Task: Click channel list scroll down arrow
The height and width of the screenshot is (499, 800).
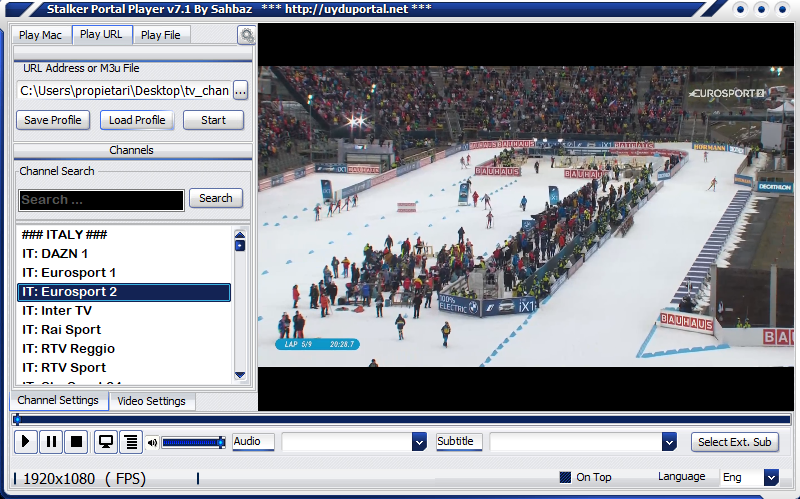Action: pos(240,375)
